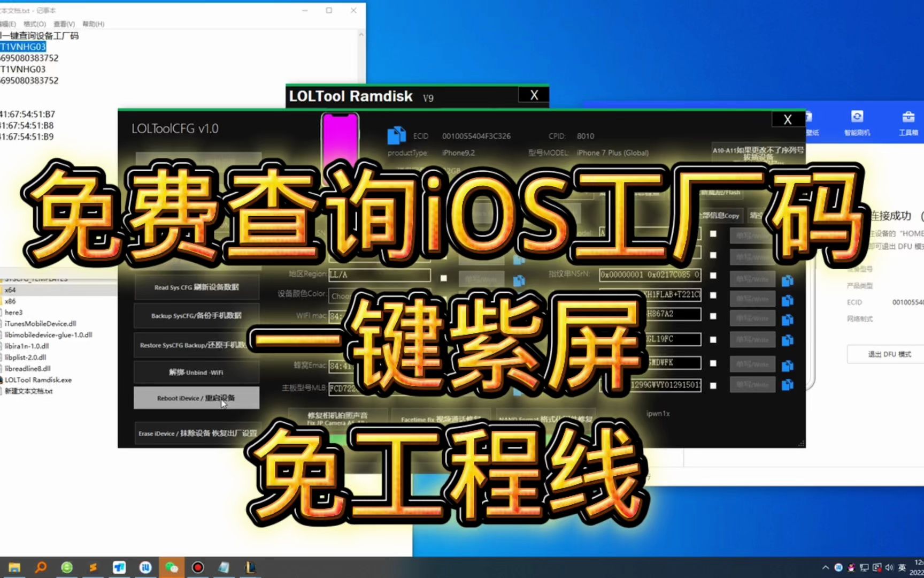Tick the checkbox in the NSrN fingerprint row

point(713,275)
